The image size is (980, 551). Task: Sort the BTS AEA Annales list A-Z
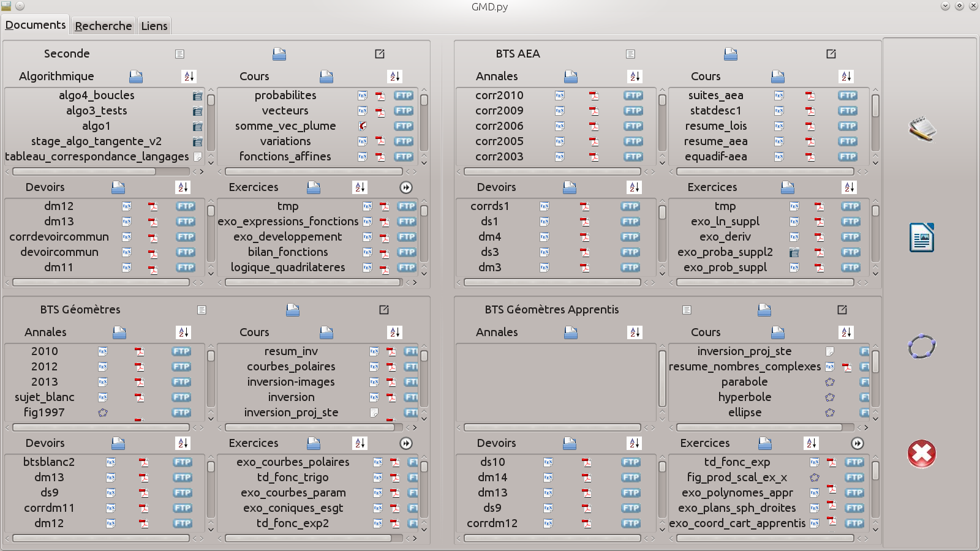tap(635, 77)
